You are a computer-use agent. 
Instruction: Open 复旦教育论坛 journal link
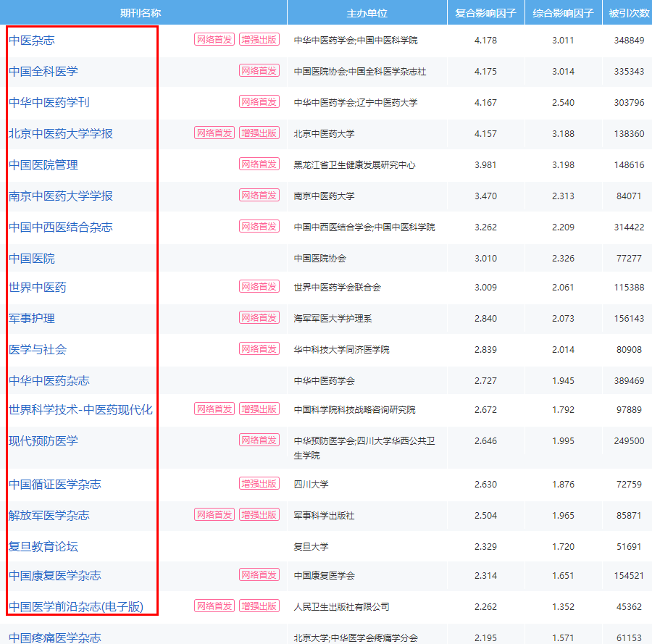pos(43,546)
